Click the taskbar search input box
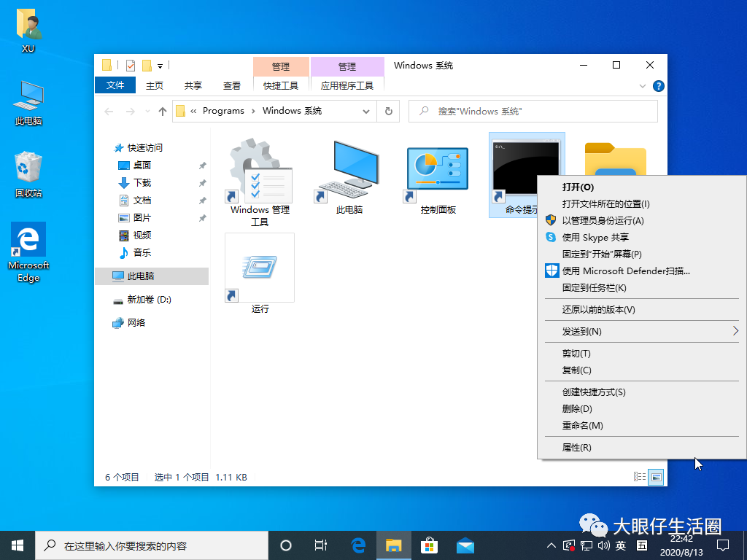747x560 pixels. tap(152, 545)
